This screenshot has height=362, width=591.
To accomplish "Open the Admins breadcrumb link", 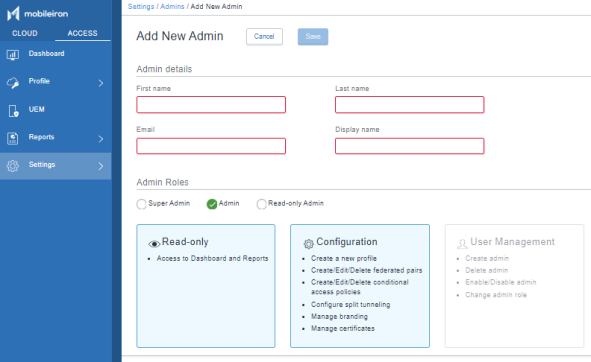I will click(x=172, y=6).
